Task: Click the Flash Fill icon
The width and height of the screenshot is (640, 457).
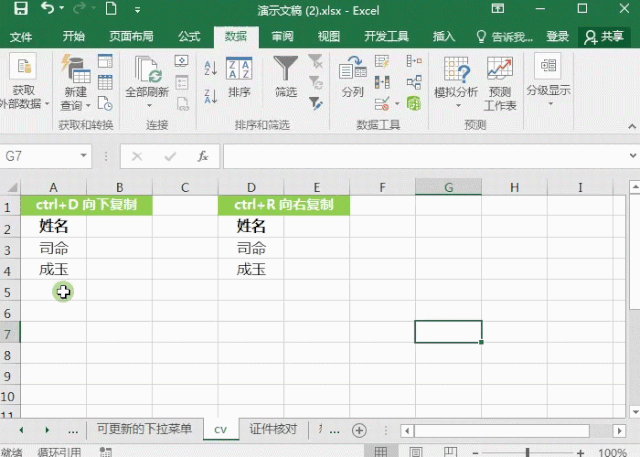Action: (382, 62)
